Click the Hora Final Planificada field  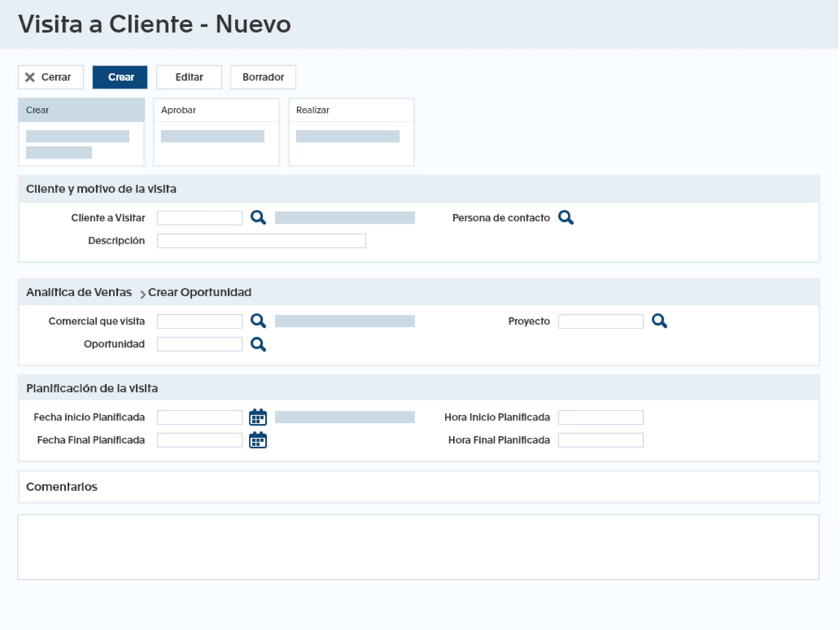[x=600, y=440]
